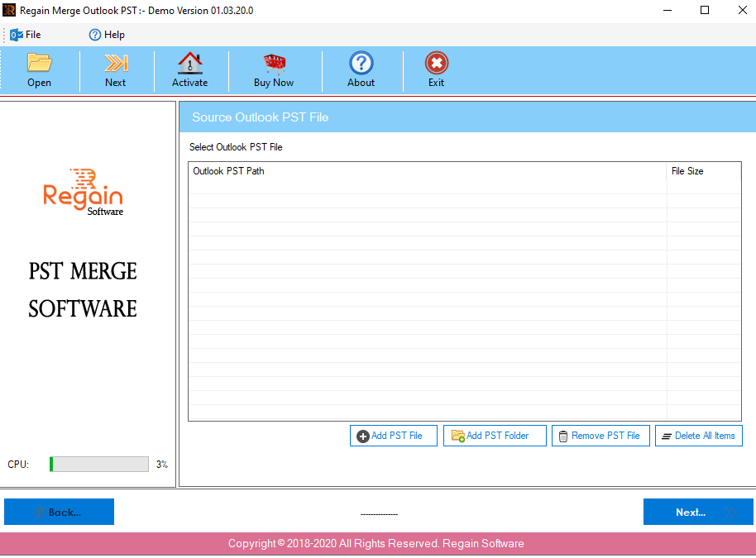Viewport: 756px width, 558px height.
Task: Click the Back button at the bottom
Action: point(59,512)
